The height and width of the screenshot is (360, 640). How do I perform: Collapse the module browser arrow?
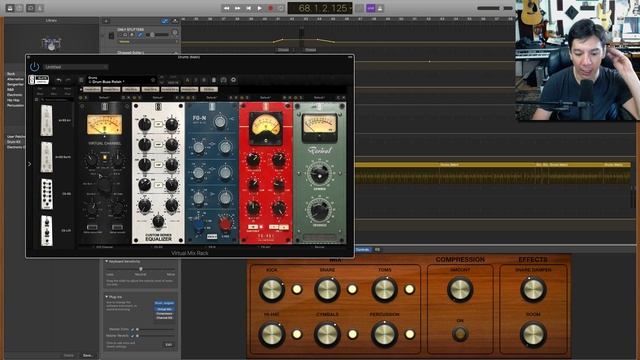29,164
